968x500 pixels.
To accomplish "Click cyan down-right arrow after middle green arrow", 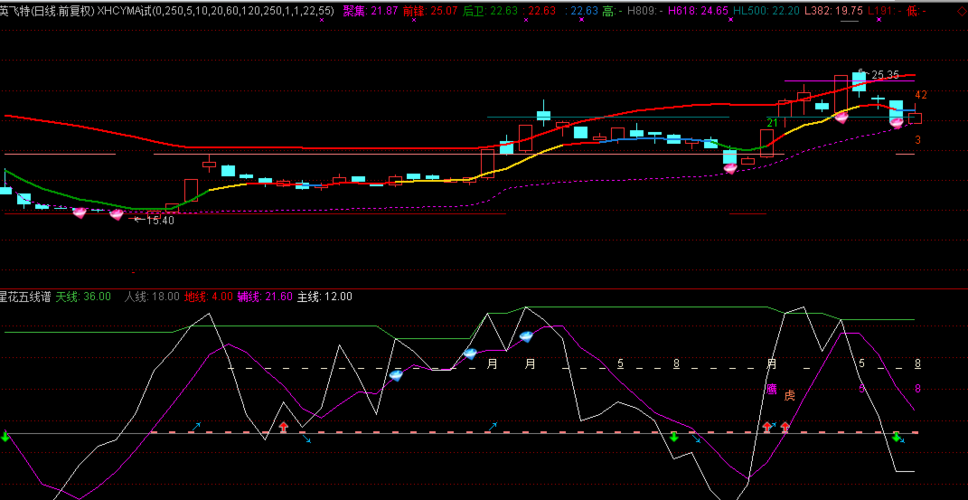I will coord(696,438).
